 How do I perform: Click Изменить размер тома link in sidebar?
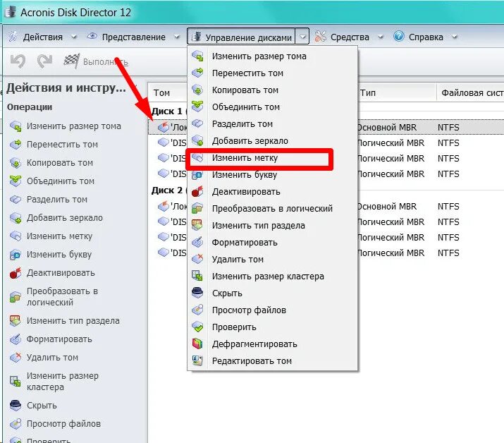pyautogui.click(x=73, y=126)
